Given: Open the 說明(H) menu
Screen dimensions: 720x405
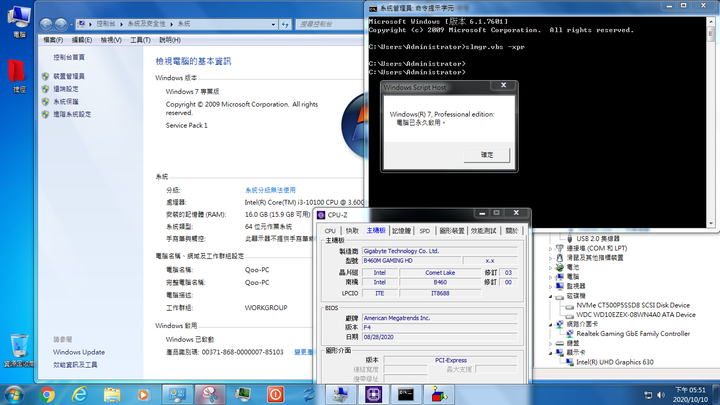Looking at the screenshot, I should pos(169,40).
